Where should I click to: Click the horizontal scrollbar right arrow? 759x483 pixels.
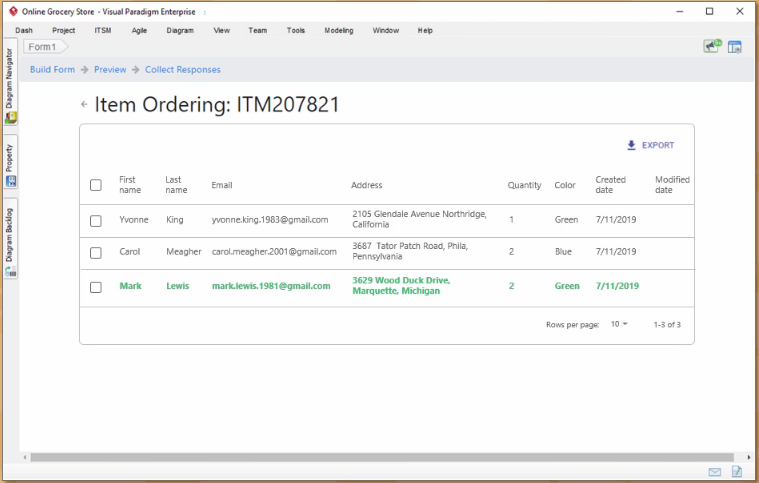click(746, 457)
